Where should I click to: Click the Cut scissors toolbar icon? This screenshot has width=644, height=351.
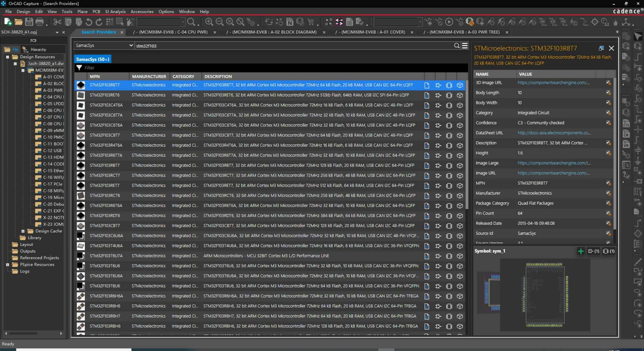point(57,22)
